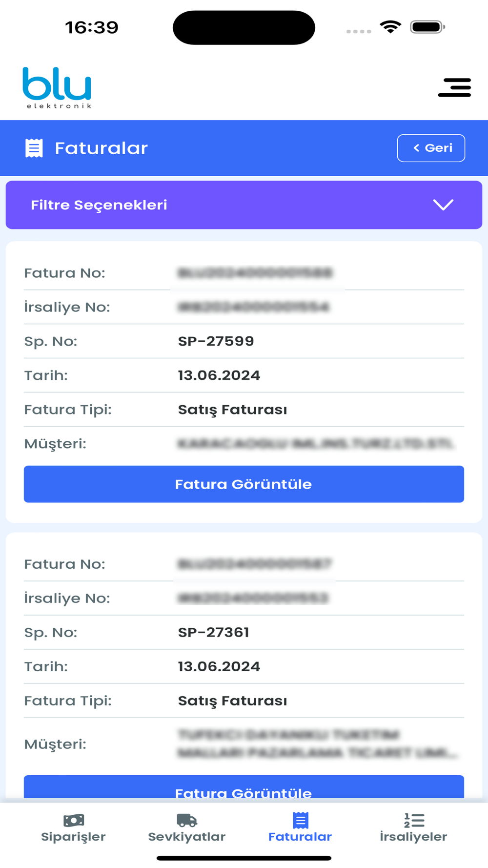Click the Wi-Fi status icon
Screen dimensions: 488x868
tap(390, 27)
